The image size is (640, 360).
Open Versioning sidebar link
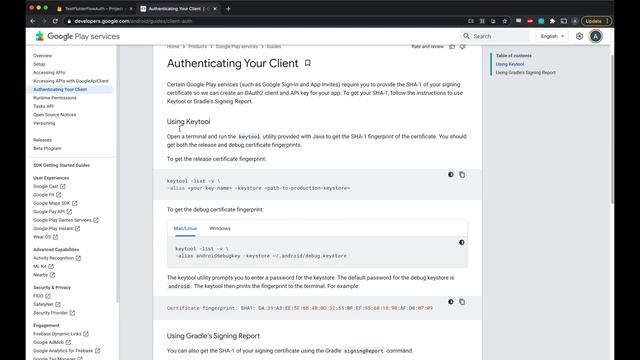click(x=44, y=123)
